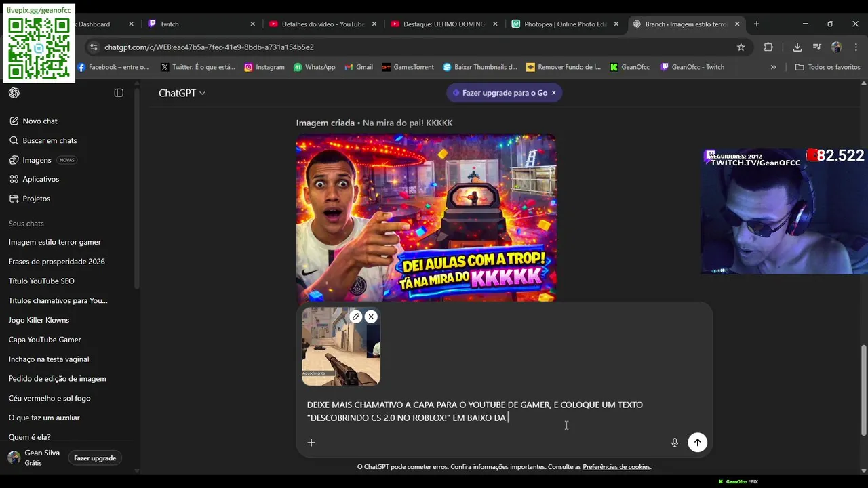This screenshot has height=488, width=868.
Task: Open chat Céu vermelho e sol fogo
Action: [50, 399]
